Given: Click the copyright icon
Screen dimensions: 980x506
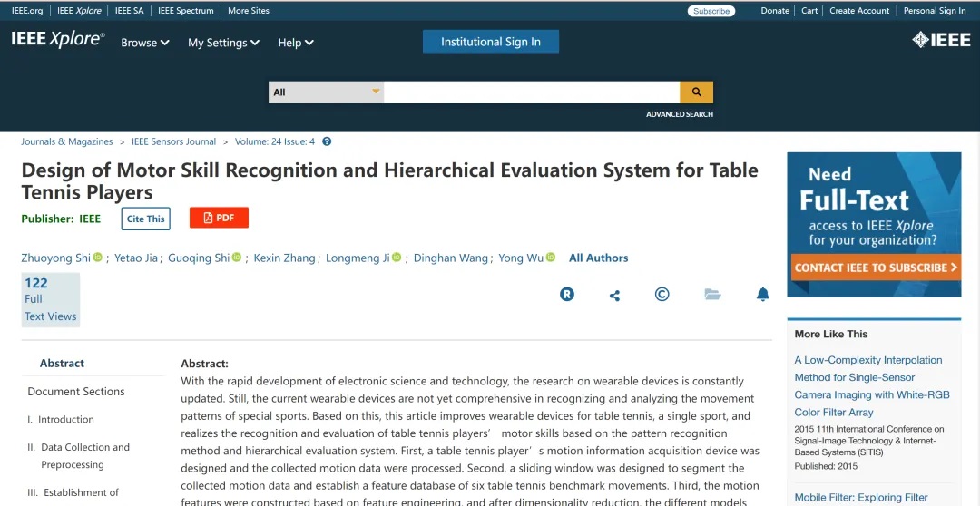Looking at the screenshot, I should [x=662, y=294].
